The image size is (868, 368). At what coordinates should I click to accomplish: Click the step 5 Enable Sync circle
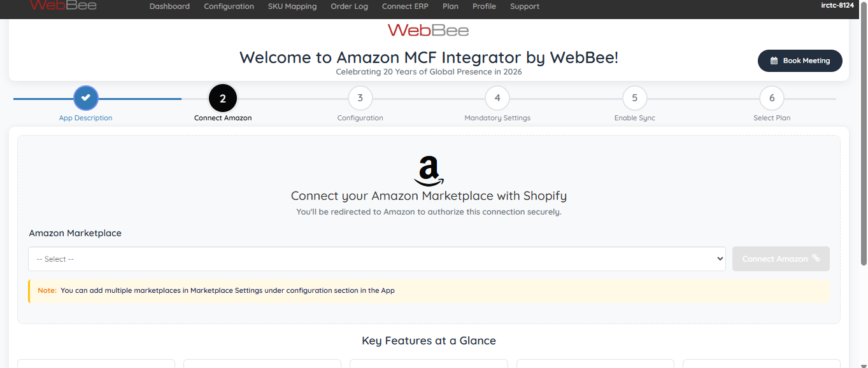point(635,98)
